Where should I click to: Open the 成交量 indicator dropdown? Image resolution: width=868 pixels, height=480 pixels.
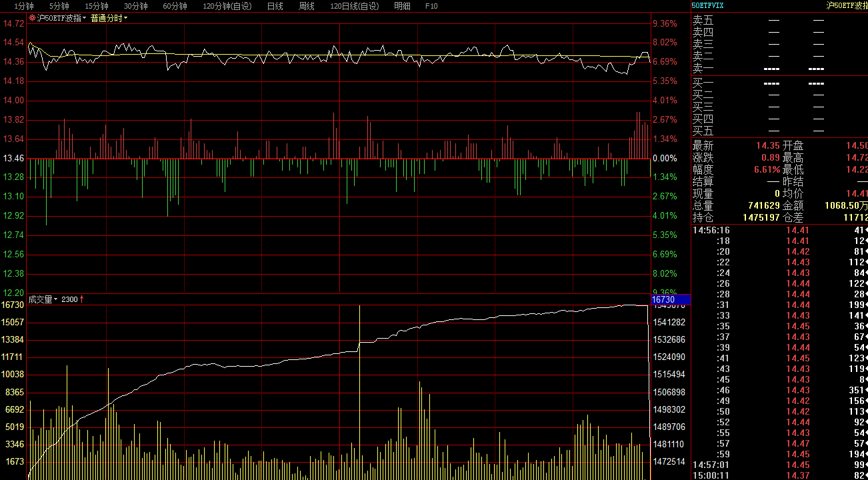[x=56, y=300]
